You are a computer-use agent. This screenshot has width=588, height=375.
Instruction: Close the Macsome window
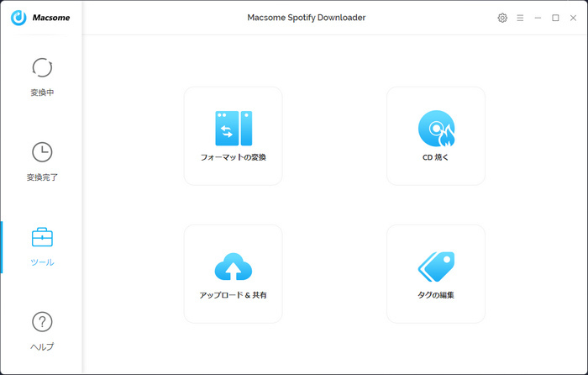tap(573, 18)
